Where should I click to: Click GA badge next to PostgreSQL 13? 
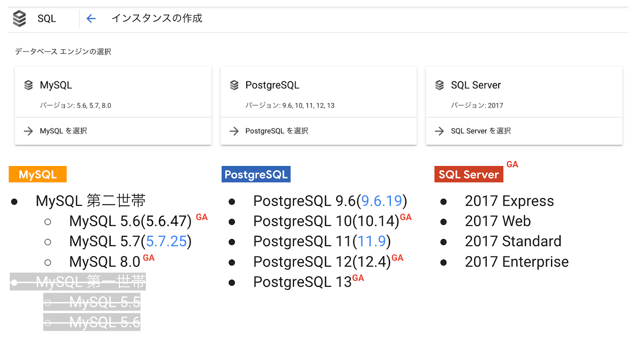click(358, 278)
